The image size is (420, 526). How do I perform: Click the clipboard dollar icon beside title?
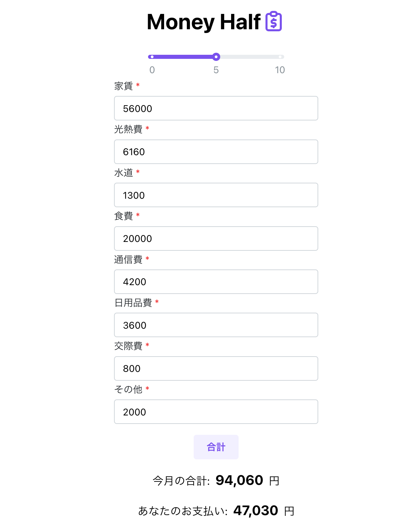point(274,21)
